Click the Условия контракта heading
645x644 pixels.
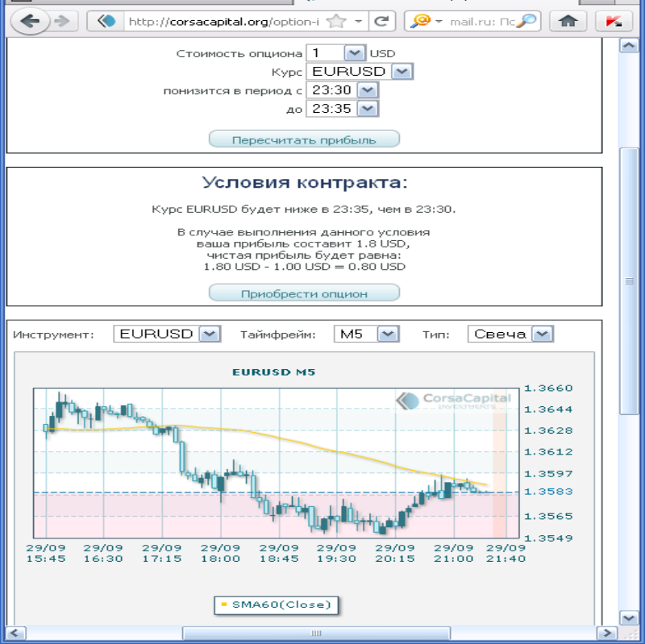pos(305,182)
